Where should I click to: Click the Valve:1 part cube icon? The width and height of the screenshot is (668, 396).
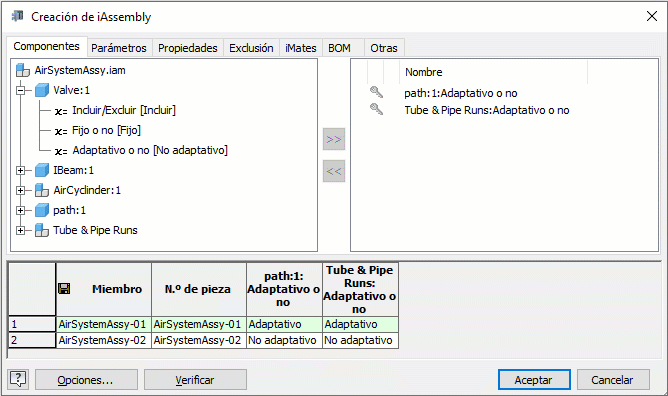click(42, 90)
